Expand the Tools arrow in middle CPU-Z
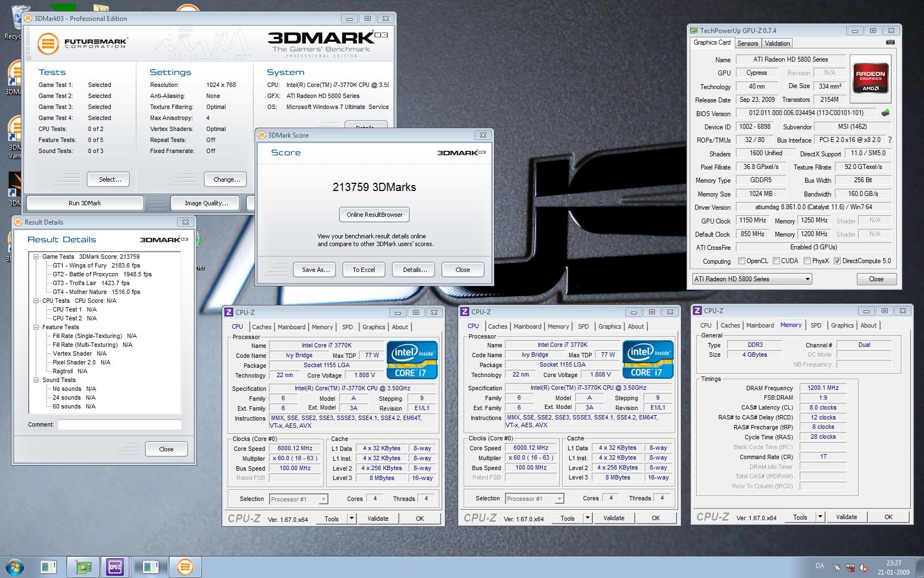924x578 pixels. coord(587,518)
